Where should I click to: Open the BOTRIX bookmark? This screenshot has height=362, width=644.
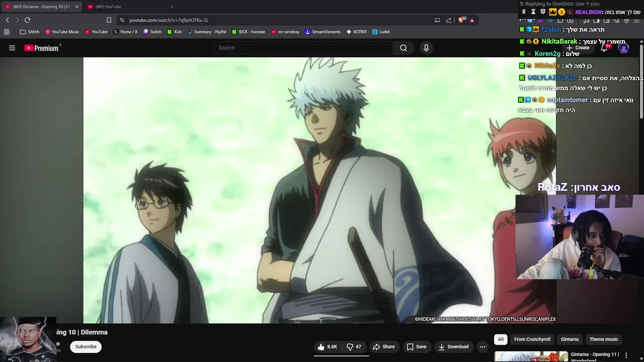(356, 32)
